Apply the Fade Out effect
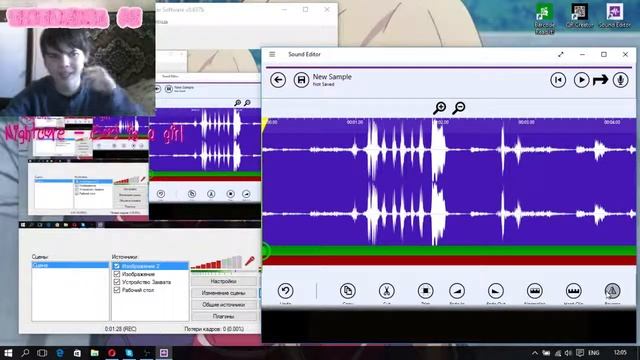The height and width of the screenshot is (360, 640). point(496,291)
